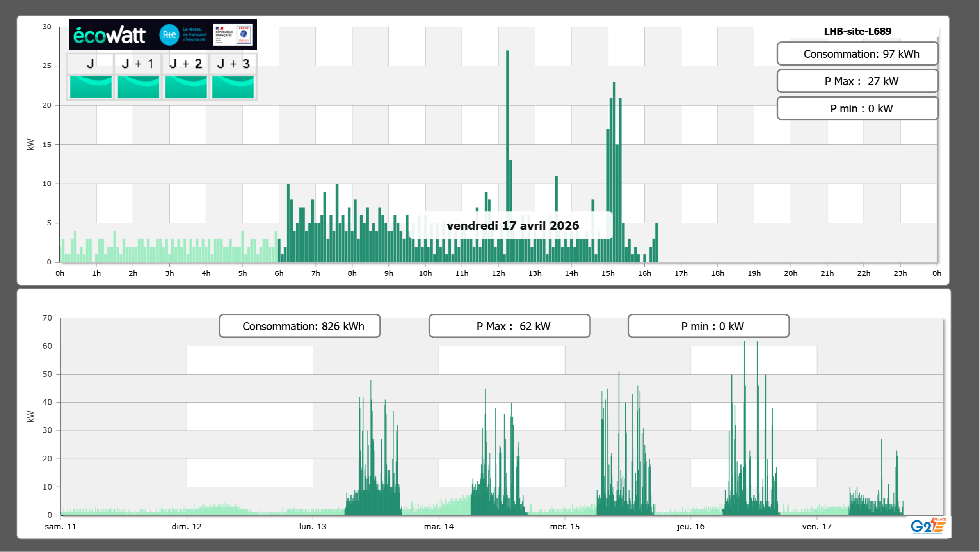The image size is (980, 552).
Task: Click the J + 3 header label
Action: coord(233,64)
